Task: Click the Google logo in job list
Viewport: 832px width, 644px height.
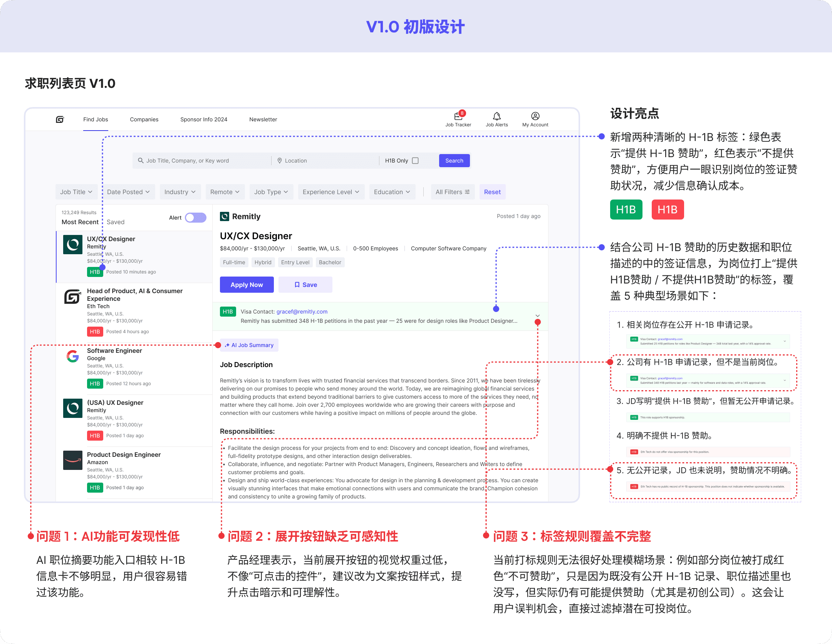Action: point(73,357)
